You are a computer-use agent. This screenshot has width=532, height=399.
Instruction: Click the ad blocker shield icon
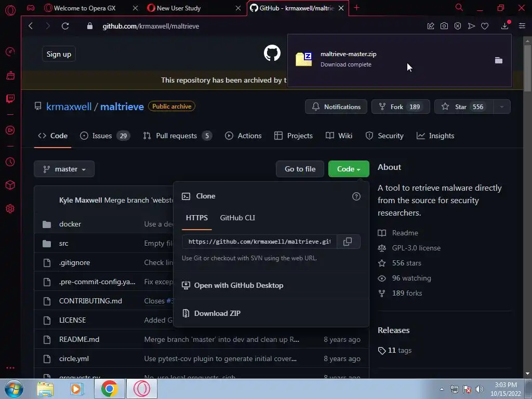pos(458,26)
